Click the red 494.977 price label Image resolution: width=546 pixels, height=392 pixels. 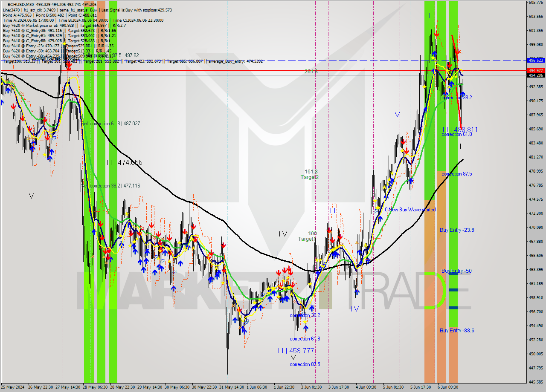pyautogui.click(x=536, y=70)
